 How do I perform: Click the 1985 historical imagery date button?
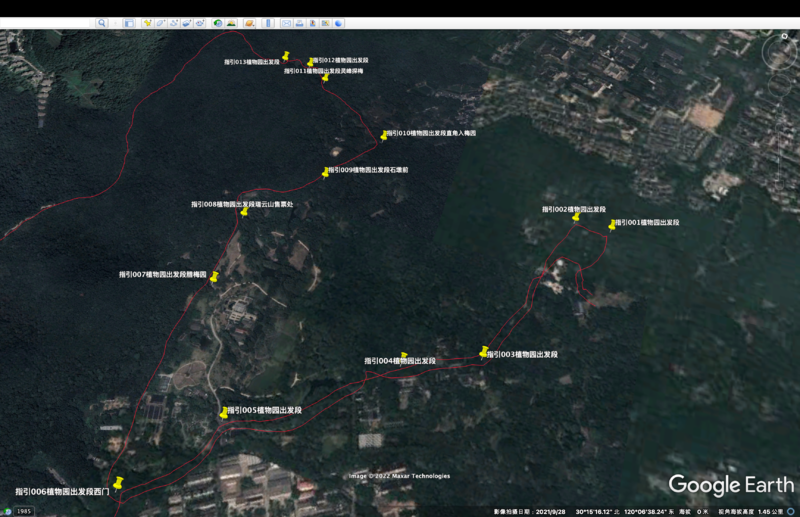23,511
